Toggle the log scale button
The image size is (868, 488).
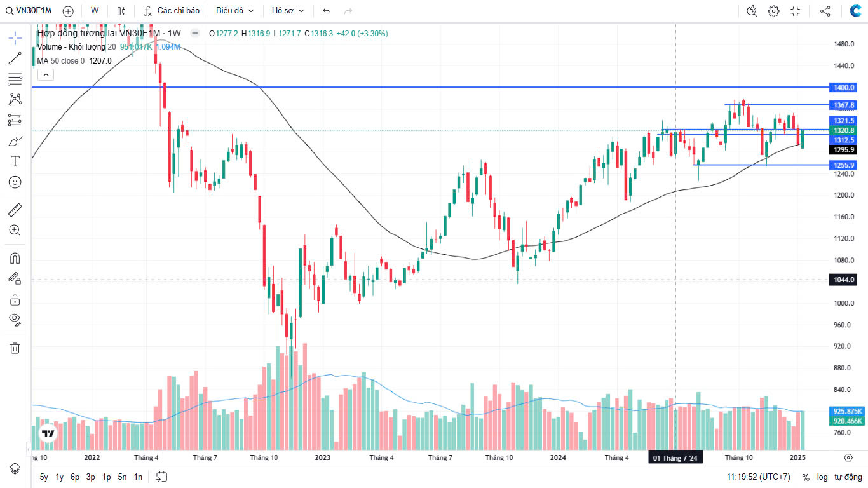coord(822,477)
